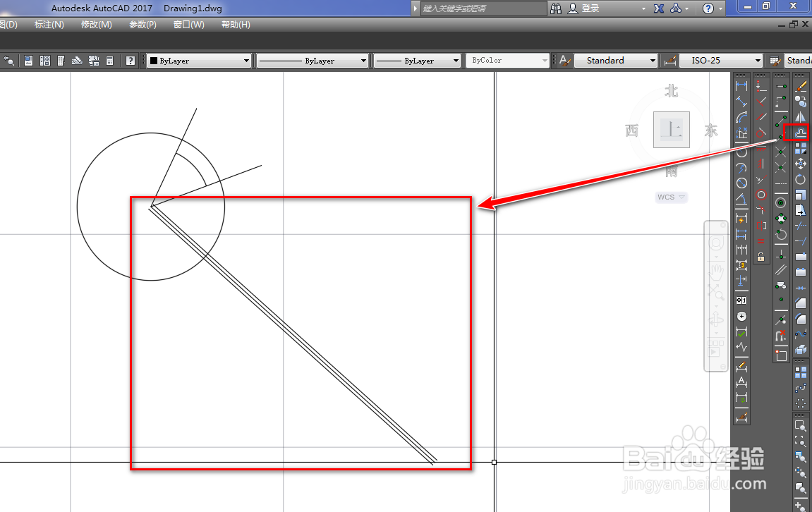Click the Dimension Text Edit icon
The image size is (812, 512).
[741, 382]
